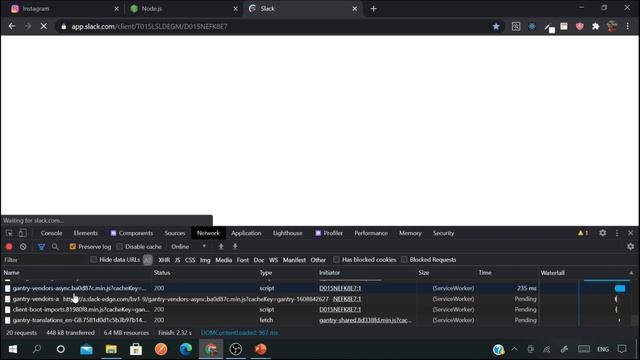Open initiator link for client-boot-imports row
The image size is (640, 360).
coord(340,309)
